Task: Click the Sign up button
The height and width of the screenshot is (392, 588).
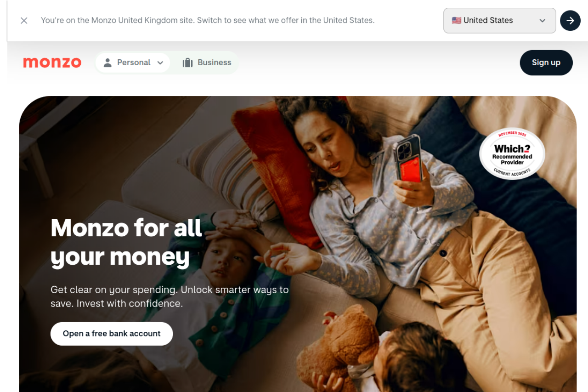Action: 546,62
